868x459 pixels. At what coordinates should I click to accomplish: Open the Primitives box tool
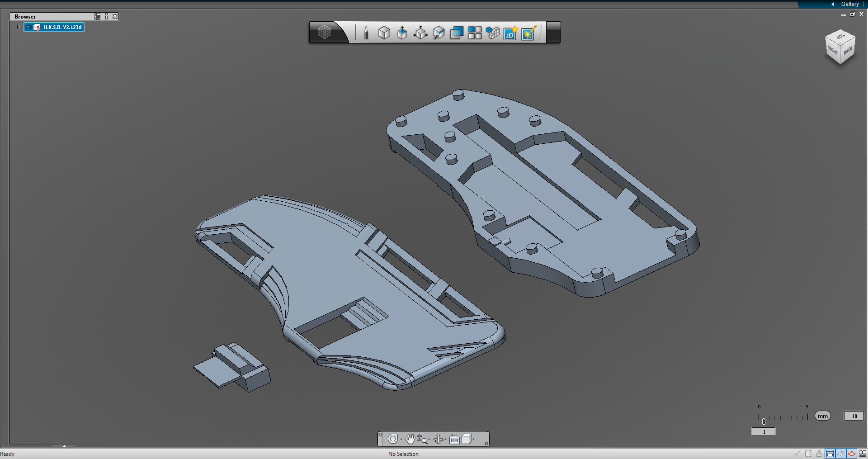click(384, 33)
